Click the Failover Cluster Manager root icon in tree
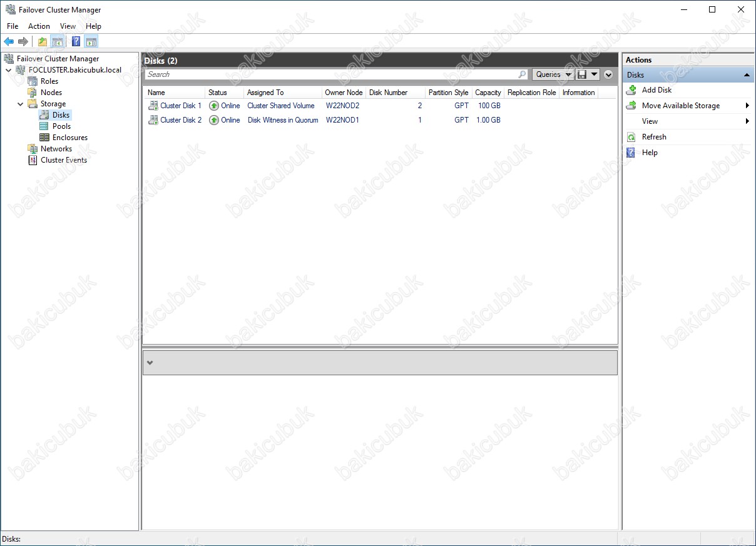756x546 pixels. click(9, 59)
